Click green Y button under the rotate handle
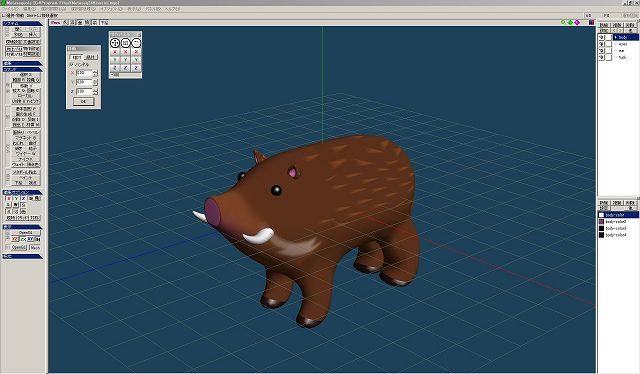Viewport: 640px width, 374px height. coord(136,60)
